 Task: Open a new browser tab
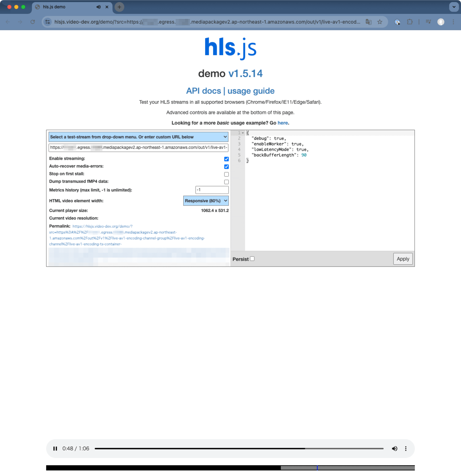119,7
